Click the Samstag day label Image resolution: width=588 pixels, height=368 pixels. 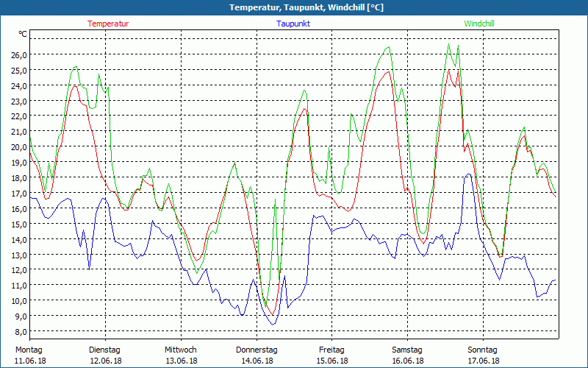407,350
